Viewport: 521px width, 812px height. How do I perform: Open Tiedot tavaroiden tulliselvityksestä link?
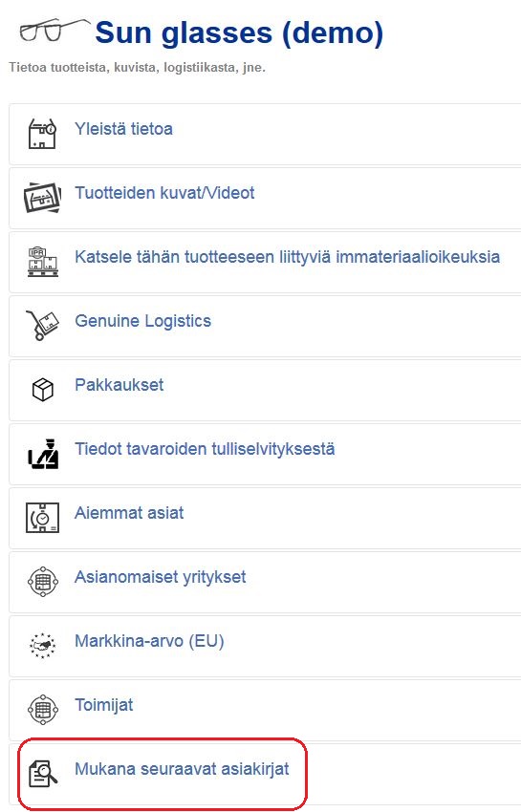pyautogui.click(x=205, y=448)
